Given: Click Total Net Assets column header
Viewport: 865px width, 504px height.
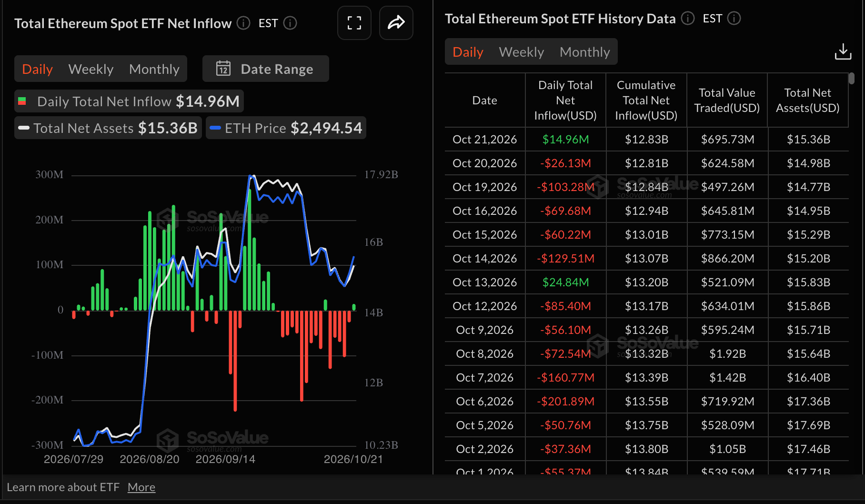Looking at the screenshot, I should coord(807,100).
